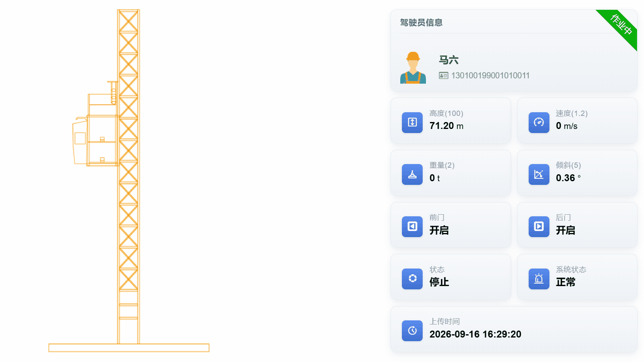Image resolution: width=644 pixels, height=362 pixels.
Task: Click the front door icon
Action: point(412,227)
